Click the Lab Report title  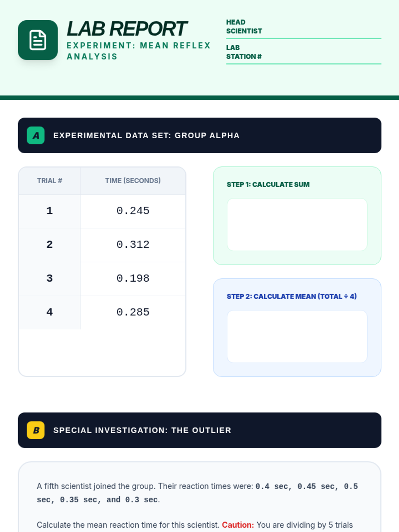coord(127,29)
